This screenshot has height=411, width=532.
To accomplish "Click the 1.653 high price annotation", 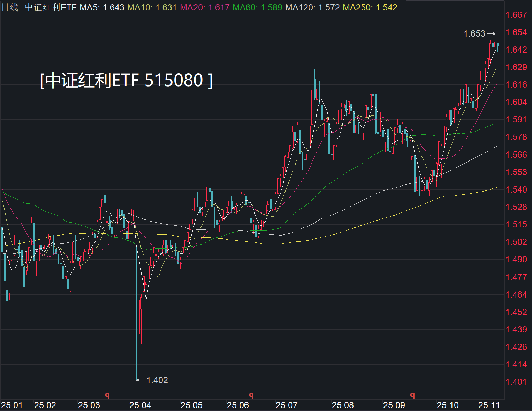I will [474, 34].
